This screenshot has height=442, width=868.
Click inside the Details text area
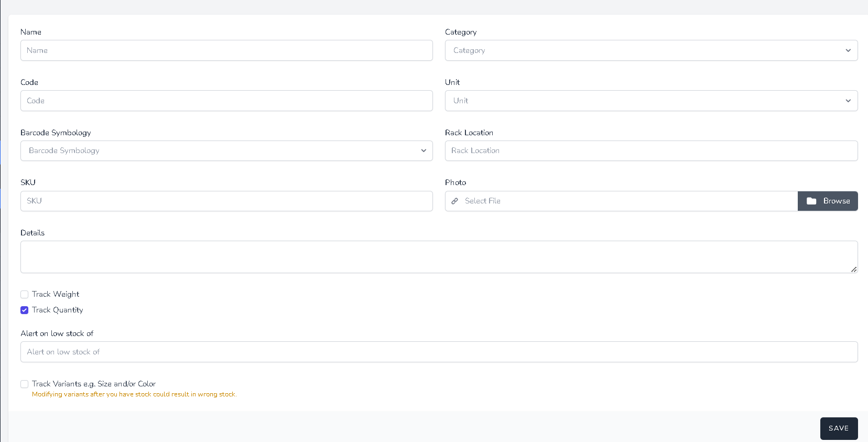pyautogui.click(x=438, y=257)
